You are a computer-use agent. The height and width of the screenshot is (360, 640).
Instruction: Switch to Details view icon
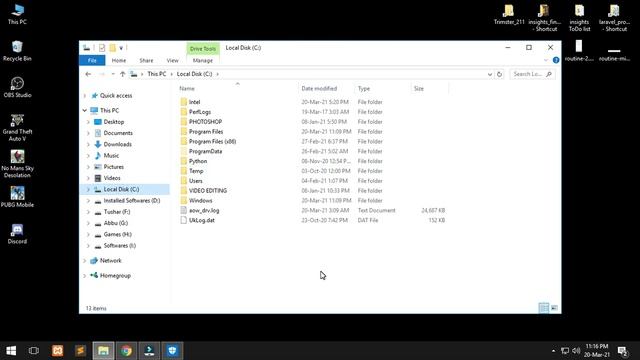point(544,308)
